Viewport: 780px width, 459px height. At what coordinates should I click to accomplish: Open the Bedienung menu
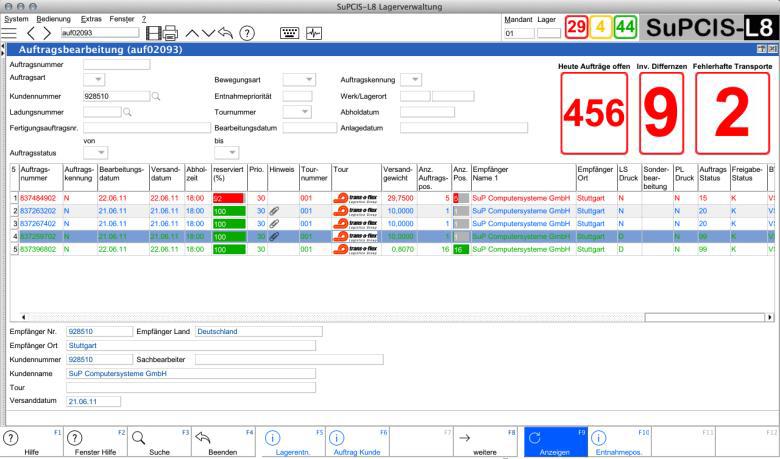point(53,19)
